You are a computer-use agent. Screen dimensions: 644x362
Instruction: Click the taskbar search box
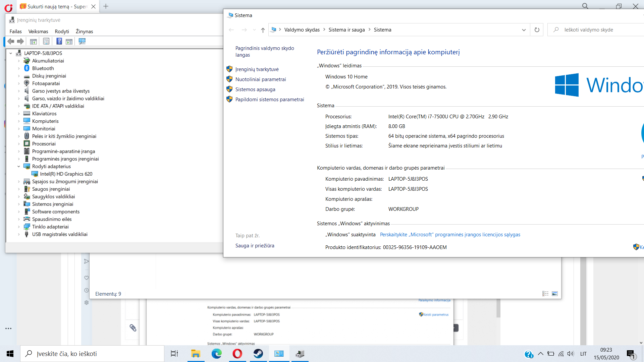pyautogui.click(x=92, y=354)
